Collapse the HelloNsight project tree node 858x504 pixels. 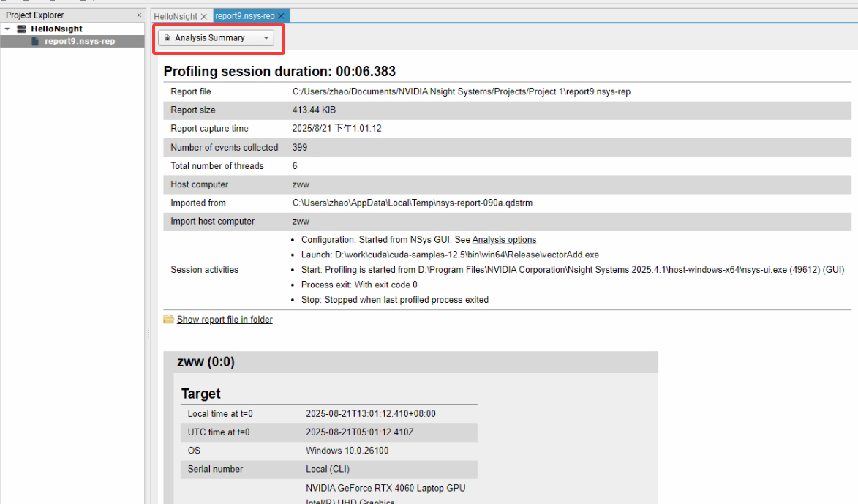(x=7, y=29)
